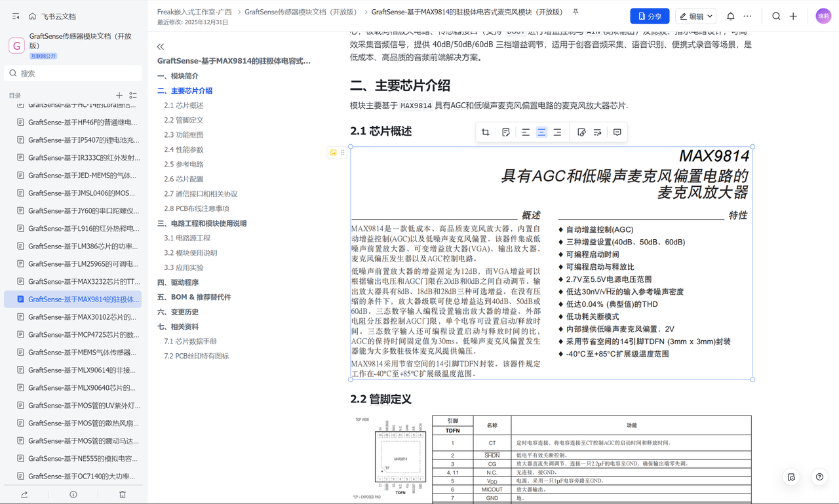Open the trash icon in sidebar footer
The width and height of the screenshot is (839, 504).
(x=123, y=494)
